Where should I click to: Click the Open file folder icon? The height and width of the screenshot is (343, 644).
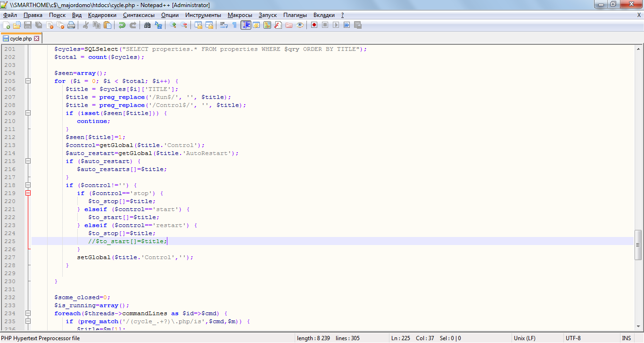tap(17, 25)
